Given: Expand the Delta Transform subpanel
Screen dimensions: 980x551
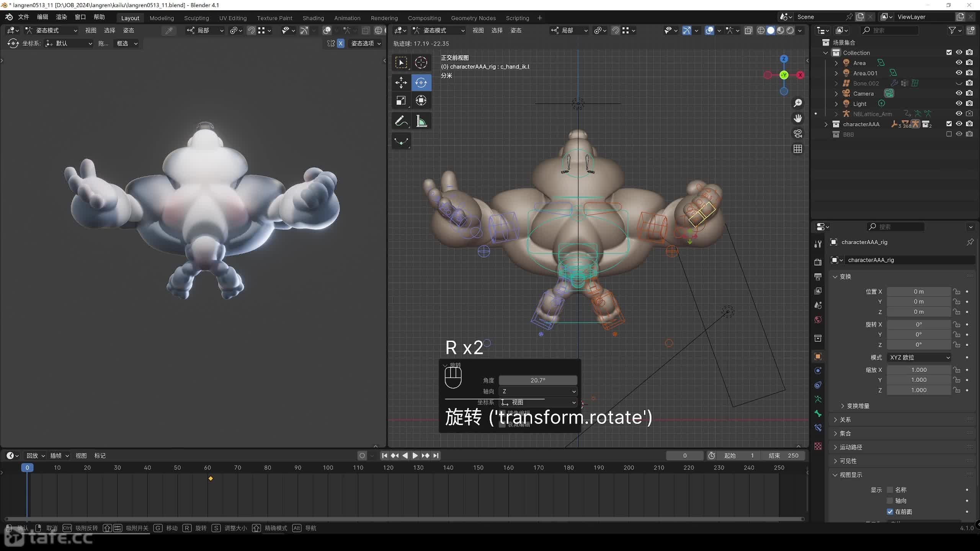Looking at the screenshot, I should tap(857, 406).
